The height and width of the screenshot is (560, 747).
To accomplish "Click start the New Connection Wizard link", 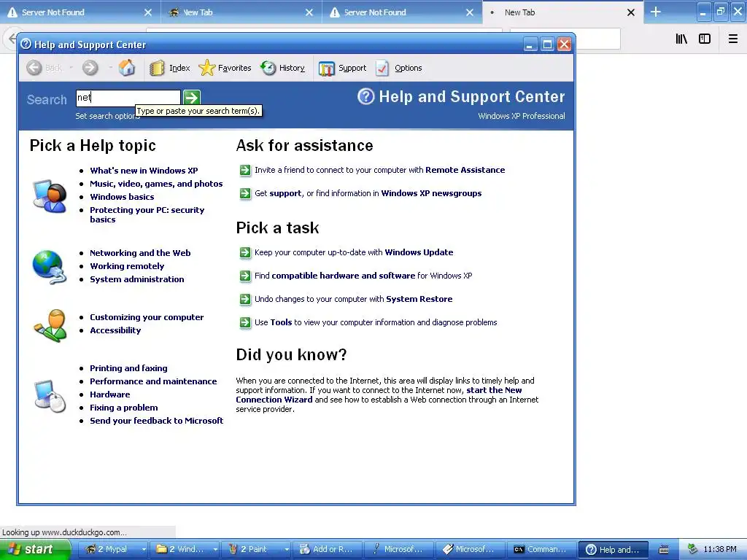I will point(379,394).
